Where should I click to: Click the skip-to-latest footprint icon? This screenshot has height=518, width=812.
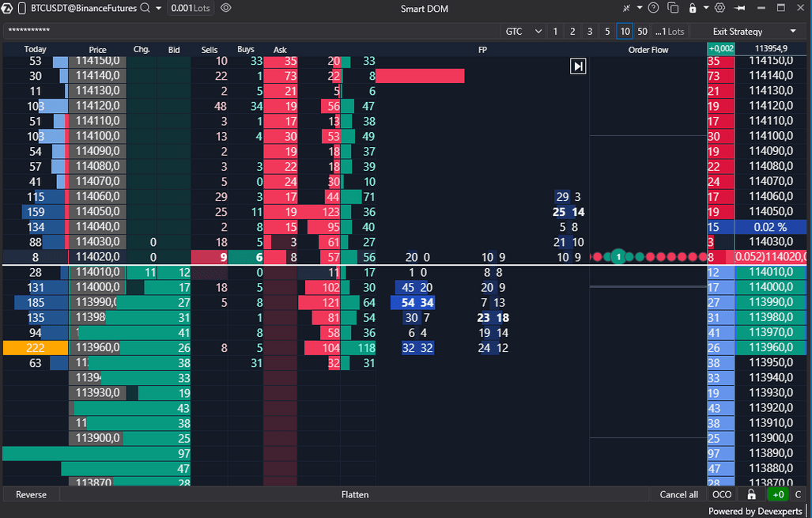(578, 66)
